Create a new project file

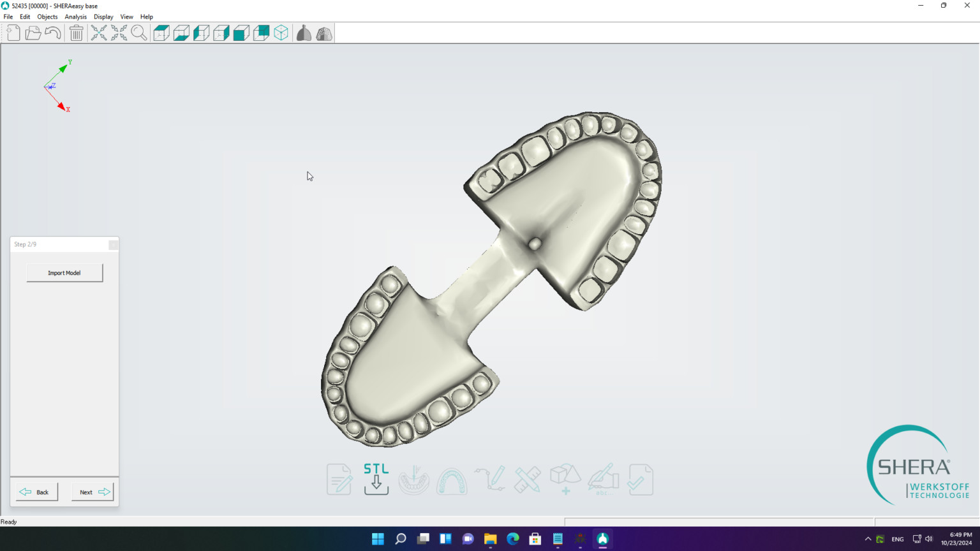coord(13,33)
